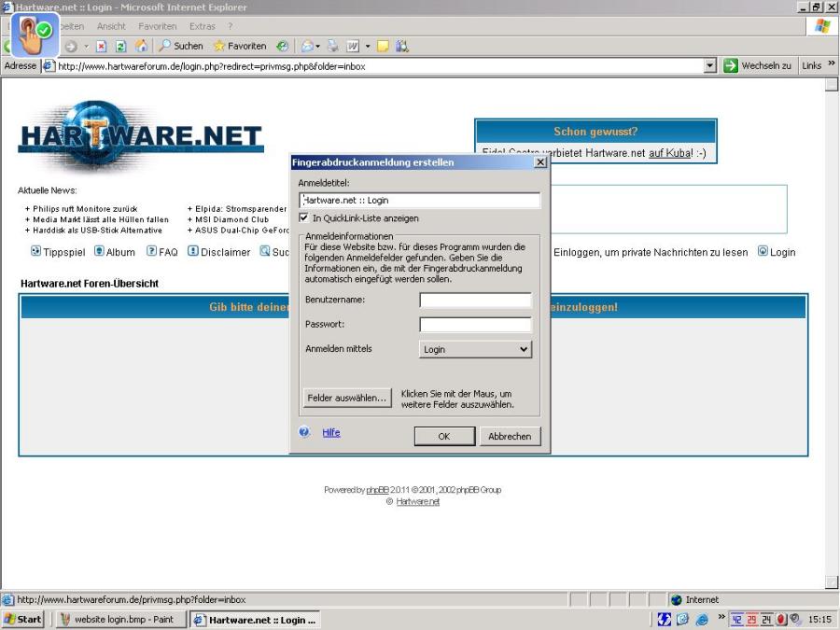Click the blue lightning quick launch icon
This screenshot has width=840, height=630.
[665, 620]
